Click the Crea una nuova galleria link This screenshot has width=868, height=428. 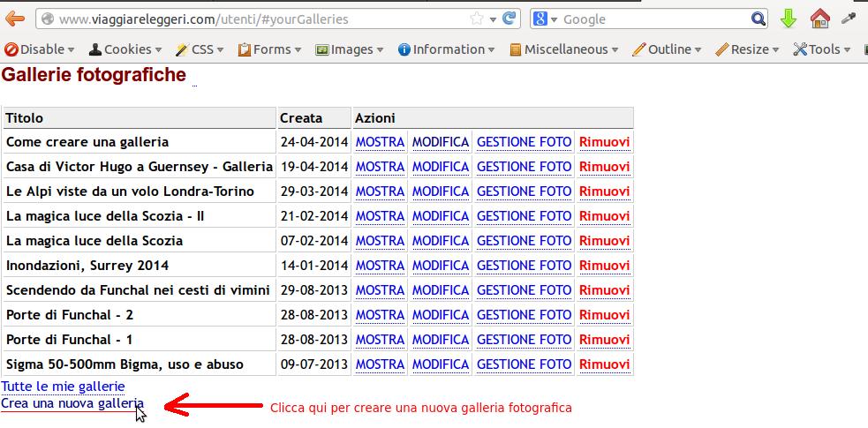(x=72, y=403)
